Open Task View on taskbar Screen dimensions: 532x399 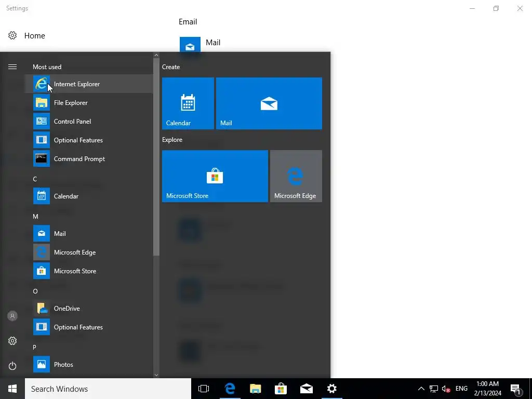point(204,389)
